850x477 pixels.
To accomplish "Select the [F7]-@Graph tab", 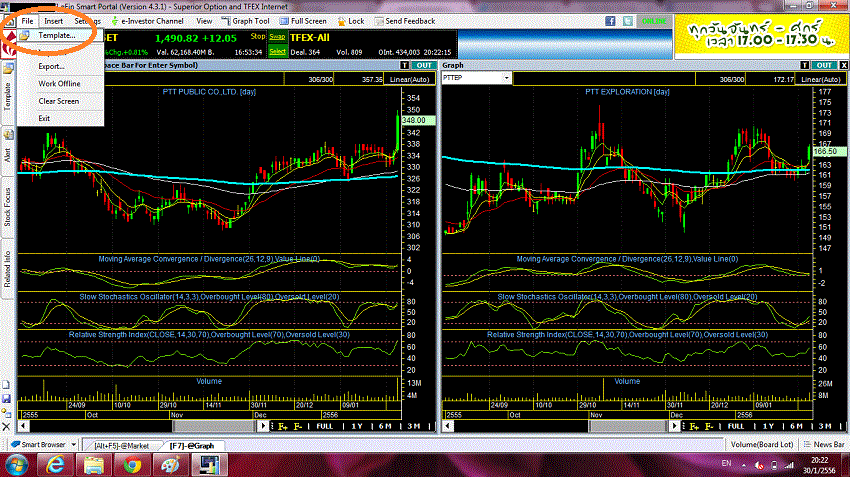I will pyautogui.click(x=192, y=446).
